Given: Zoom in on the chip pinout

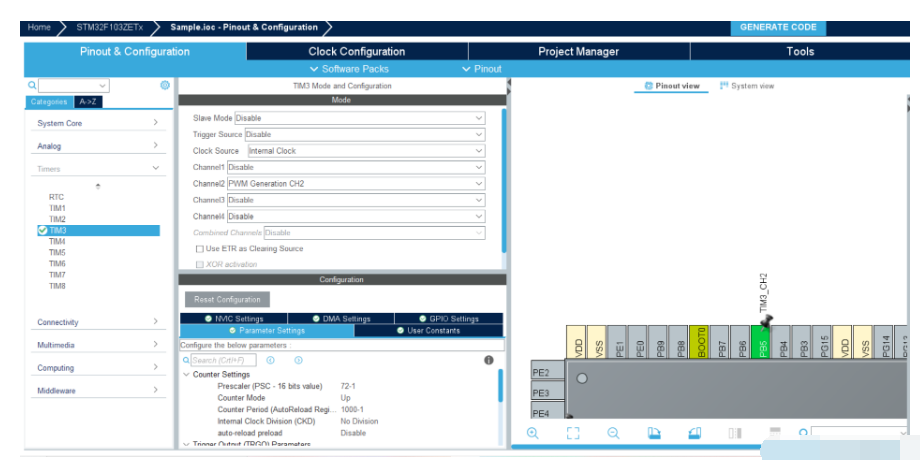Looking at the screenshot, I should pyautogui.click(x=533, y=433).
